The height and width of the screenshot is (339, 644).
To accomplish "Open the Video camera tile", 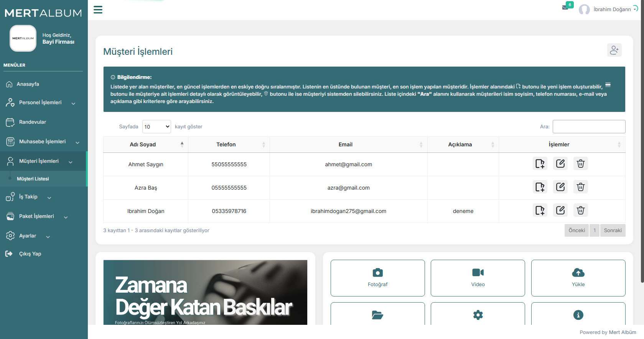I will click(478, 278).
